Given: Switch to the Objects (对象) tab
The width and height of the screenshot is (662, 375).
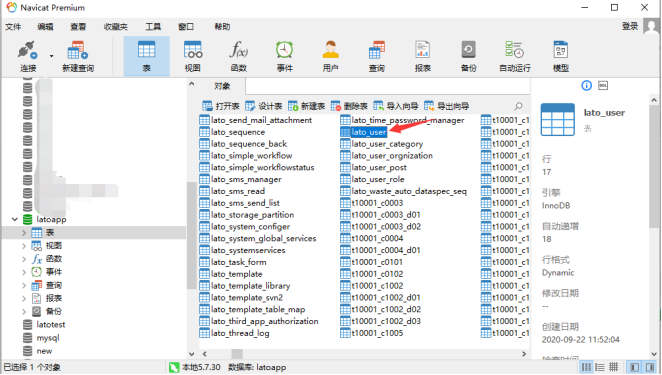Looking at the screenshot, I should pos(222,86).
